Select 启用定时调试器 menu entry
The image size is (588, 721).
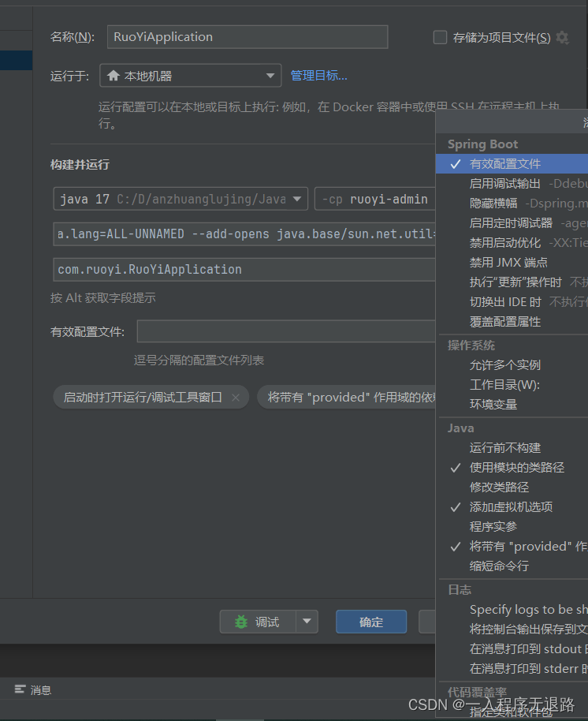coord(512,223)
